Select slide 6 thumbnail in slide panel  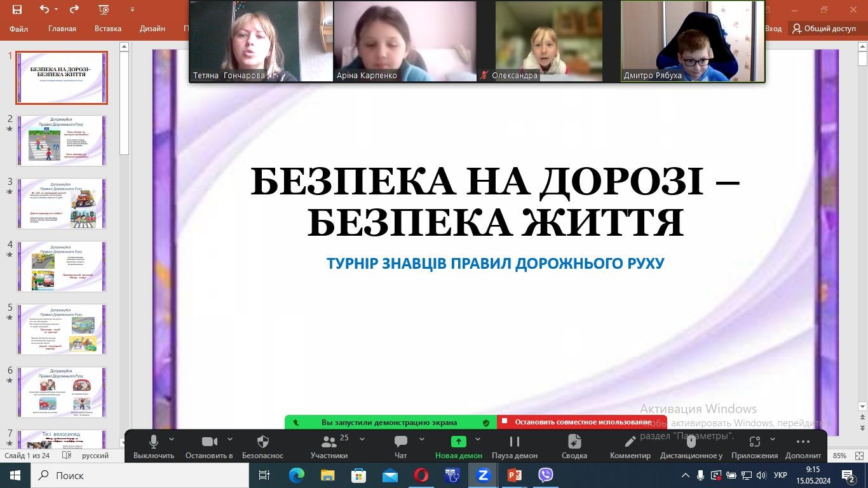62,392
